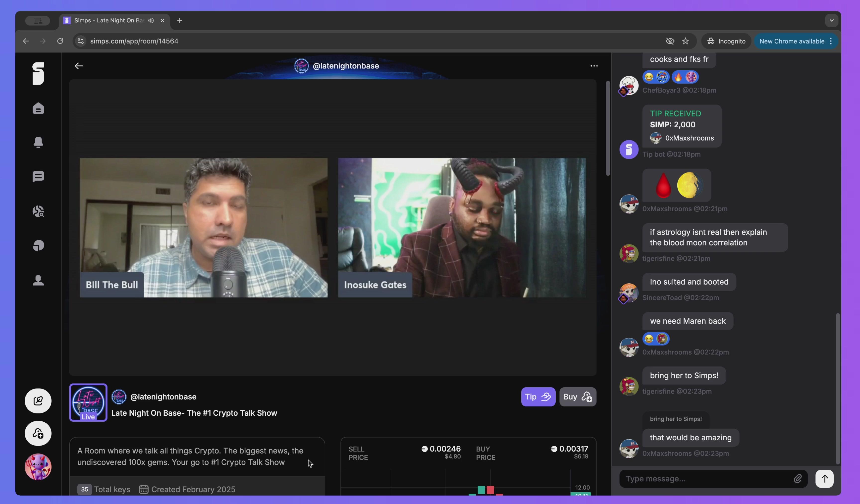Screen dimensions: 860x504
Task: Buy a key for this room
Action: pos(577,397)
